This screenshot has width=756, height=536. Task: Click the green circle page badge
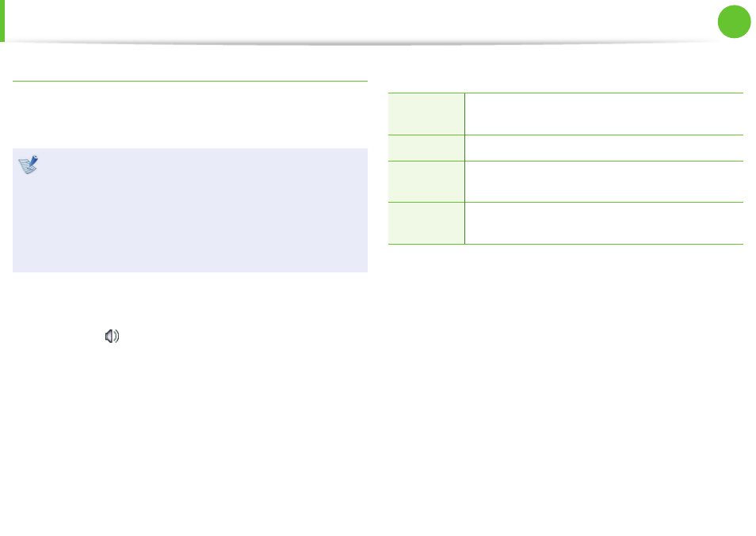734,21
